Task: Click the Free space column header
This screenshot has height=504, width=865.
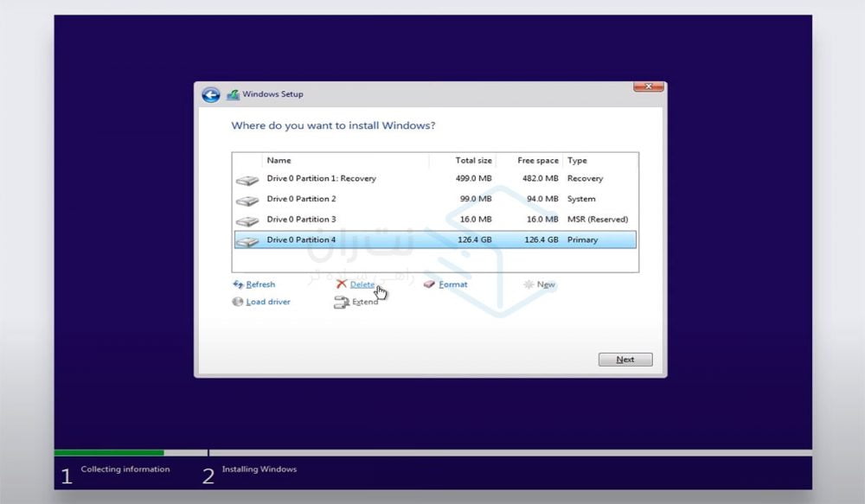Action: point(537,161)
